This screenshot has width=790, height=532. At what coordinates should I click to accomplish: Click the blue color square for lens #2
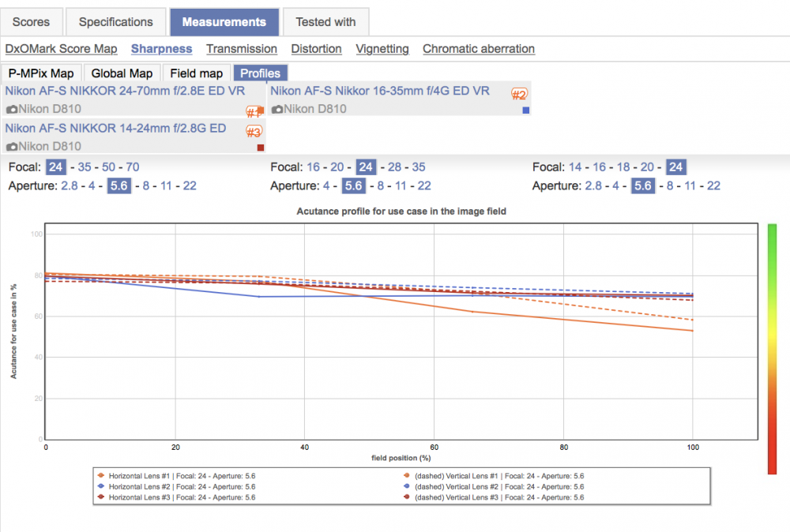(x=525, y=111)
